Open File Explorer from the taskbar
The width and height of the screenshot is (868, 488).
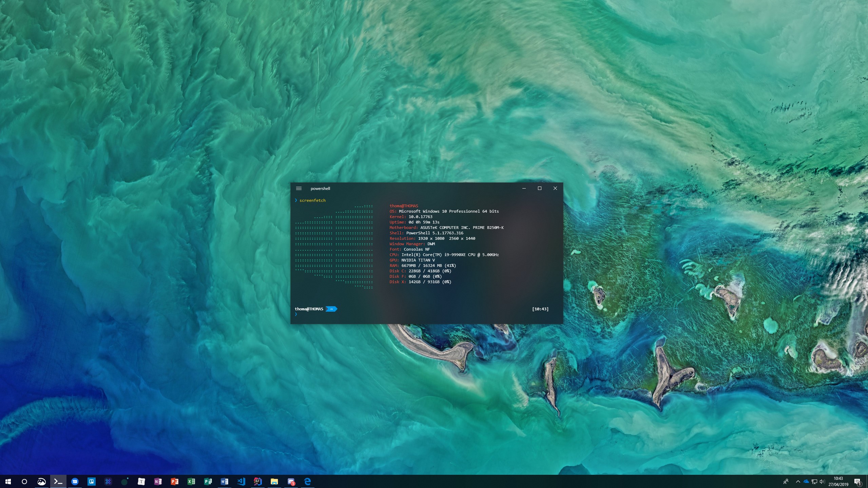pyautogui.click(x=275, y=481)
